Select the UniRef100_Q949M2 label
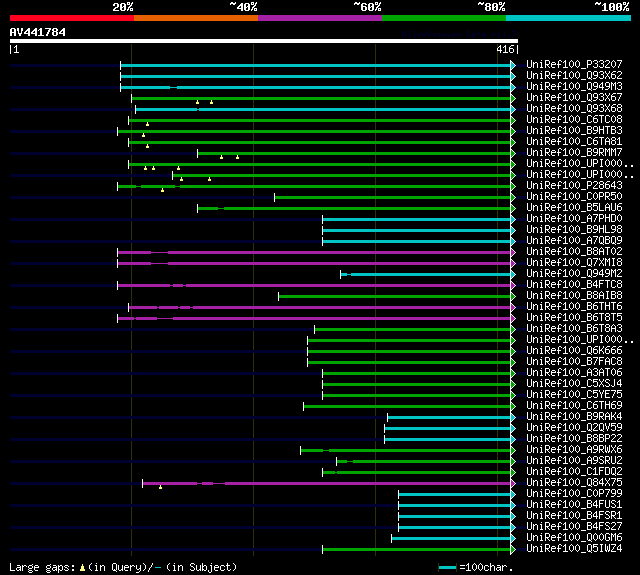Image resolution: width=640 pixels, height=575 pixels. pyautogui.click(x=574, y=274)
